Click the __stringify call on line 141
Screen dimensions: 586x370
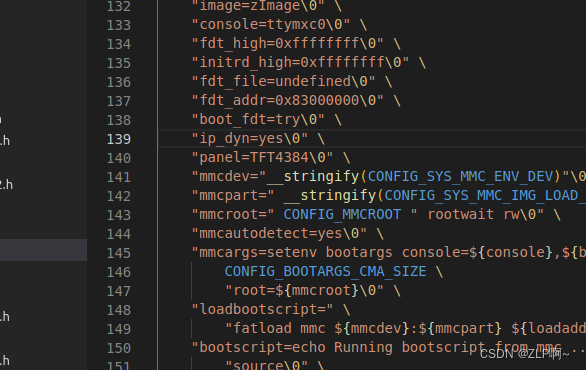pos(313,176)
